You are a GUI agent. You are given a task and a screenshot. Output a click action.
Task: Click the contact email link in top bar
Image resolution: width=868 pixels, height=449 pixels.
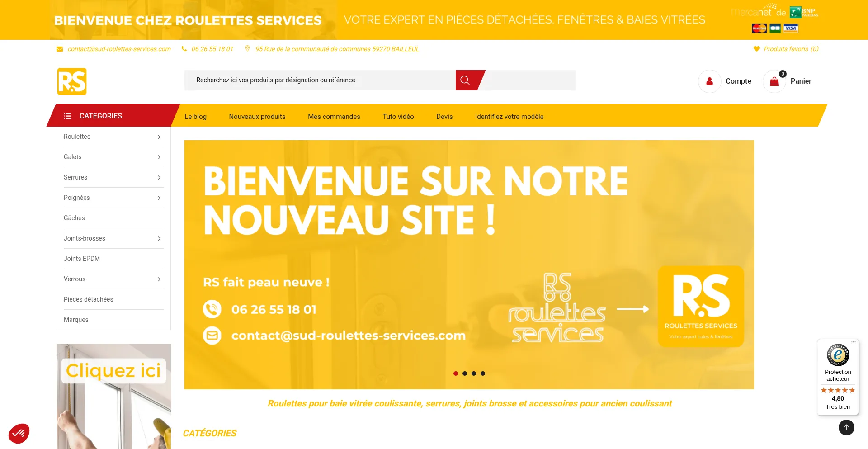119,49
